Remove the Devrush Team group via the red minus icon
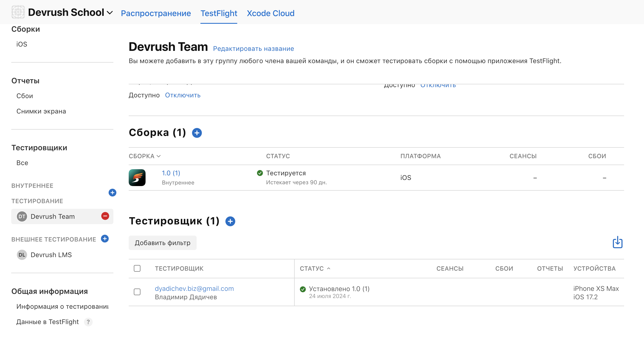The image size is (644, 344). pos(105,216)
